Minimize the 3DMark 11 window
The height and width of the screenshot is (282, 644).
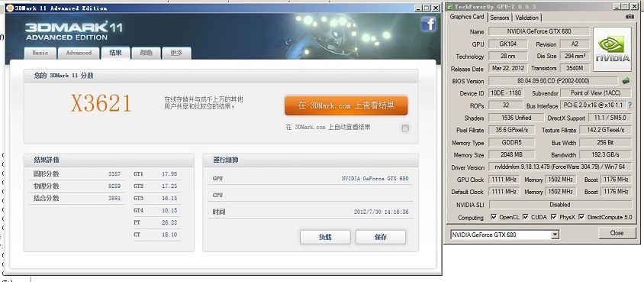(418, 8)
